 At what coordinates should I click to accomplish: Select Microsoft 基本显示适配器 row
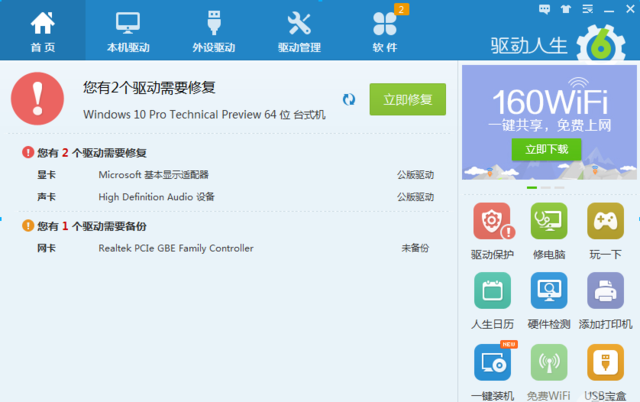[236, 175]
